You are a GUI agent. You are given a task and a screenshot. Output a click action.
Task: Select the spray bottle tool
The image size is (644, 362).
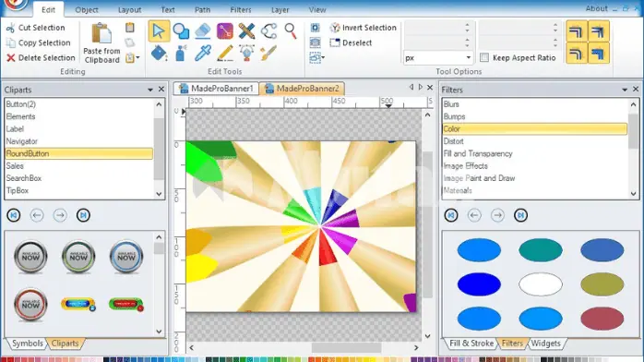[181, 53]
